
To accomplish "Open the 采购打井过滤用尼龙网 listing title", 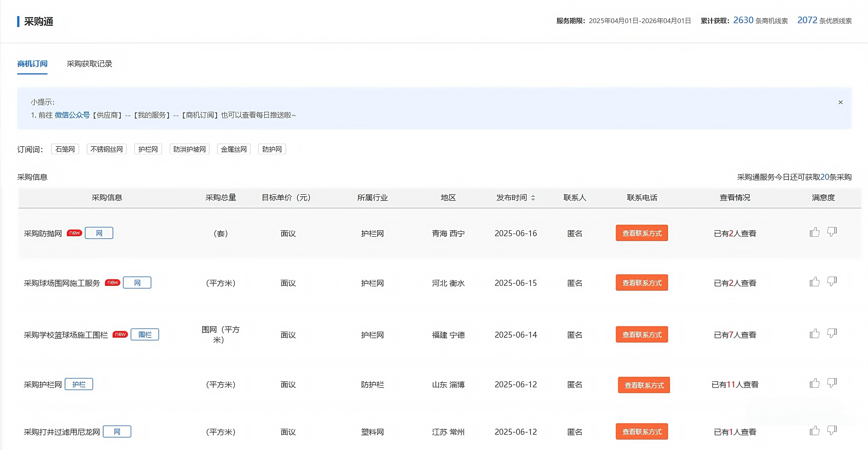I will (x=62, y=432).
